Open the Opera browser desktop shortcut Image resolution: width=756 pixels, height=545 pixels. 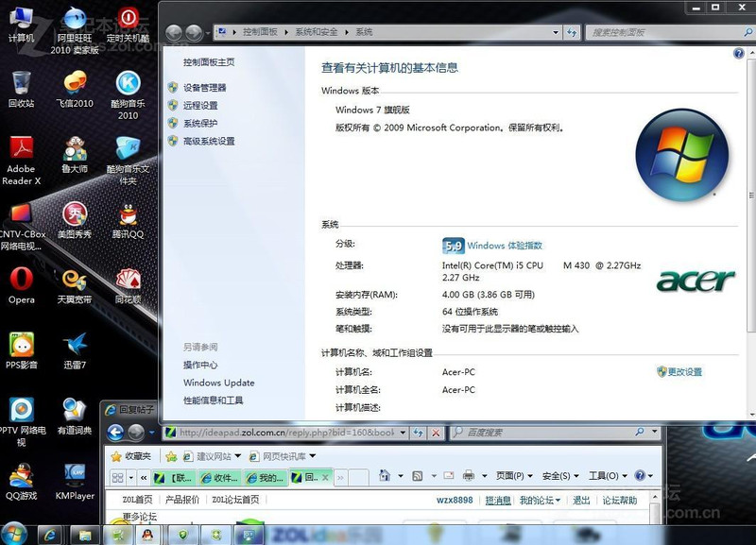pos(21,279)
